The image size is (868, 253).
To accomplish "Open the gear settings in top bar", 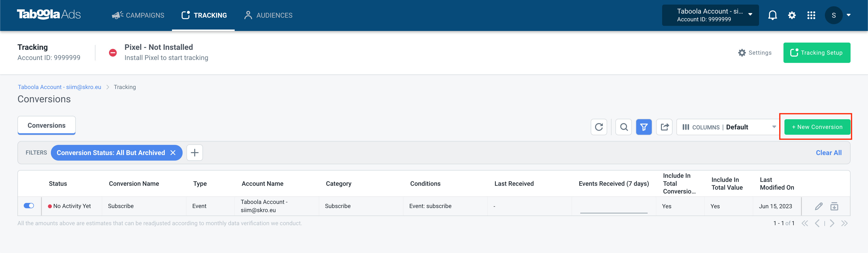I will click(x=792, y=15).
